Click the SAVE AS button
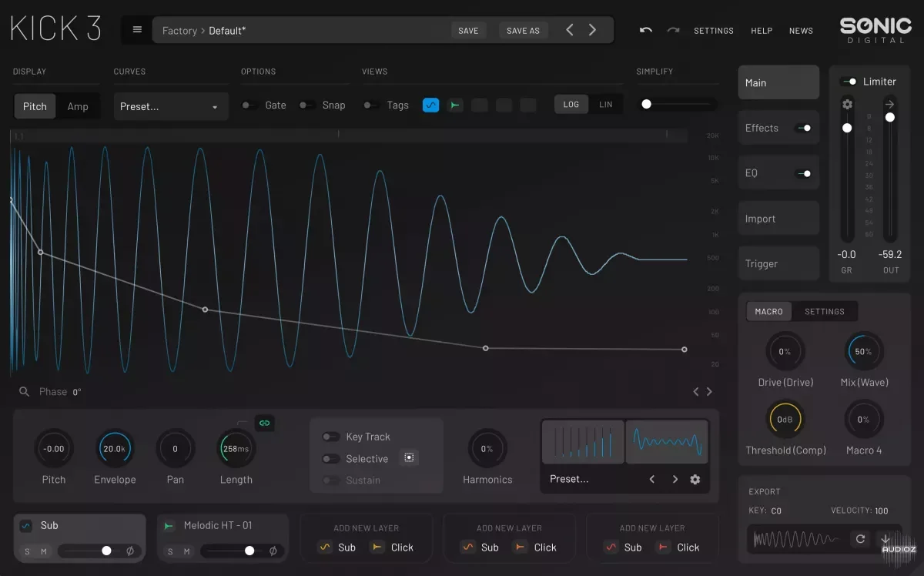Screen dimensions: 924x576 (524, 30)
